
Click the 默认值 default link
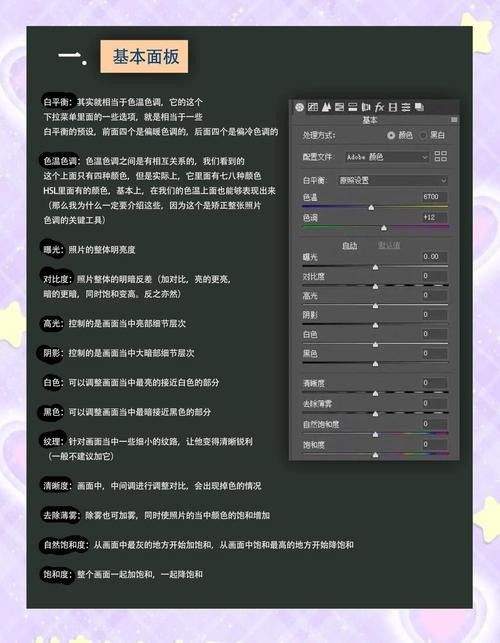[388, 245]
